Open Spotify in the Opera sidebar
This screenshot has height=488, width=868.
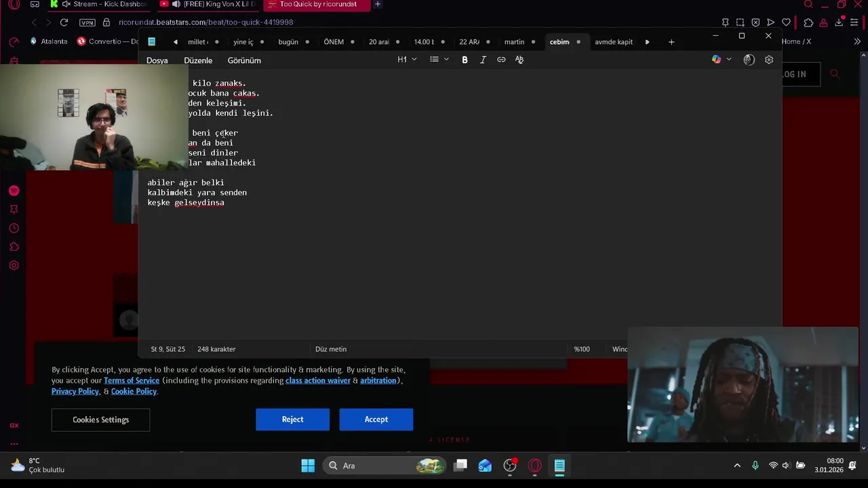14,191
